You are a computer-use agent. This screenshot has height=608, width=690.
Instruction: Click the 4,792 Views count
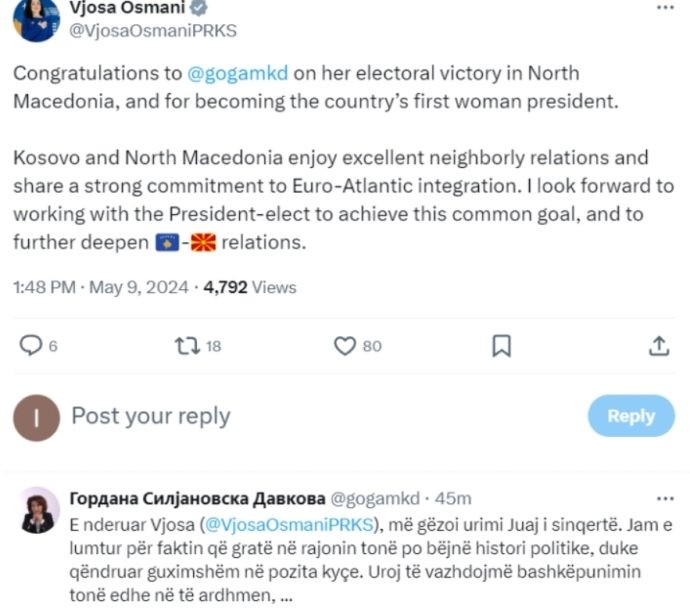click(250, 287)
